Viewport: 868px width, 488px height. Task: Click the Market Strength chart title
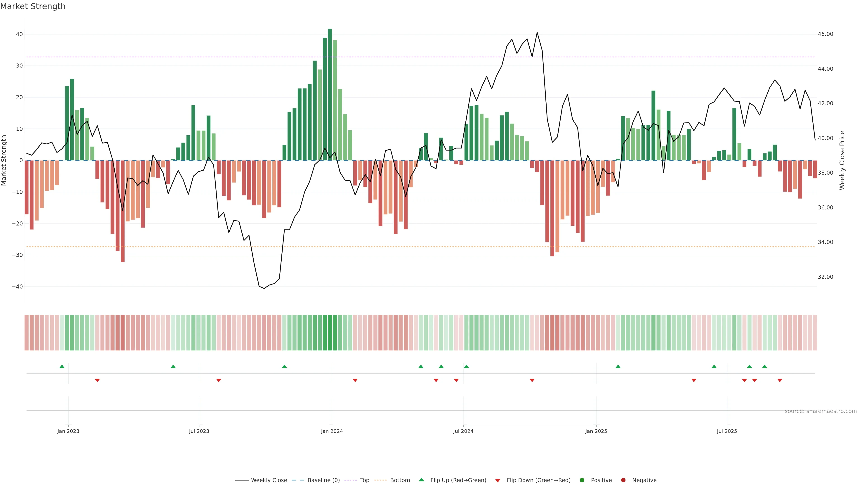[x=33, y=6]
